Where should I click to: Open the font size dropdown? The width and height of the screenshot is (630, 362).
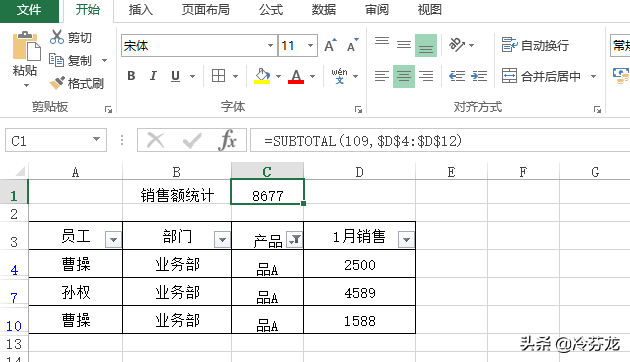[x=310, y=45]
